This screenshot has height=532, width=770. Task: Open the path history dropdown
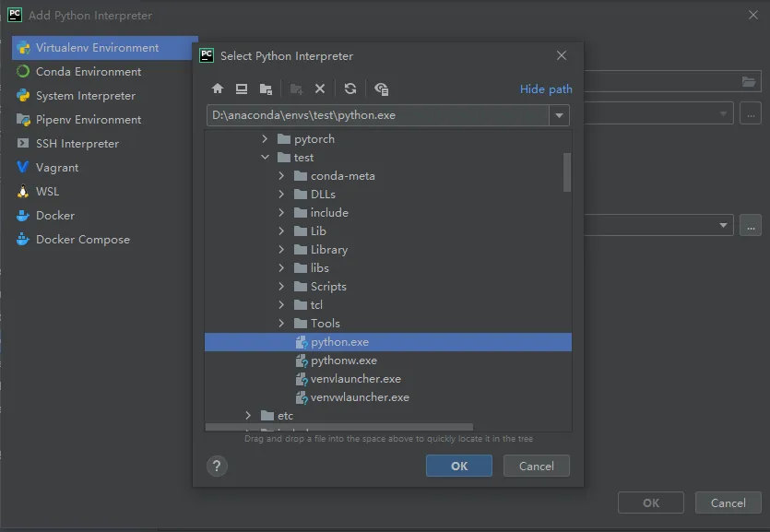(x=560, y=115)
